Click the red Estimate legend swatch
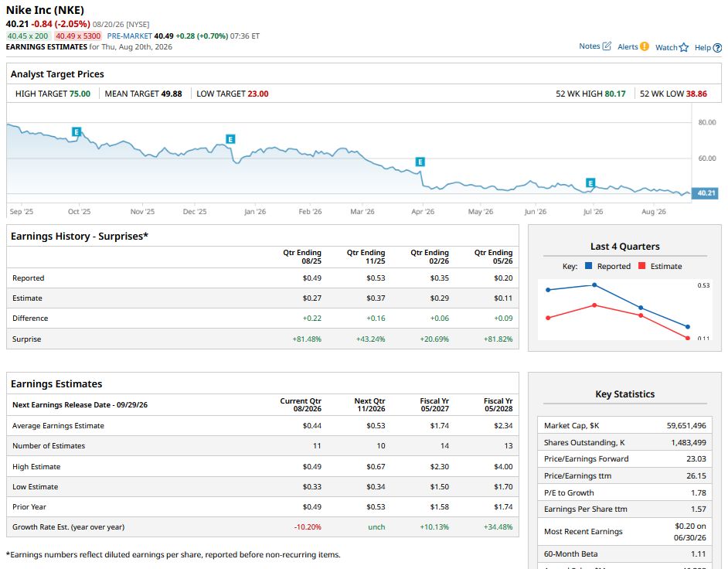 click(642, 266)
